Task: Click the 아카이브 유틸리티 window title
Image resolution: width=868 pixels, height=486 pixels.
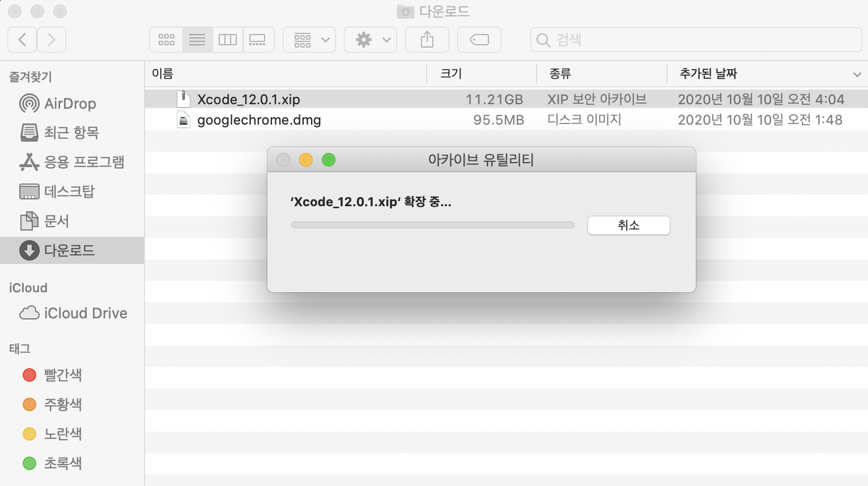Action: tap(481, 160)
